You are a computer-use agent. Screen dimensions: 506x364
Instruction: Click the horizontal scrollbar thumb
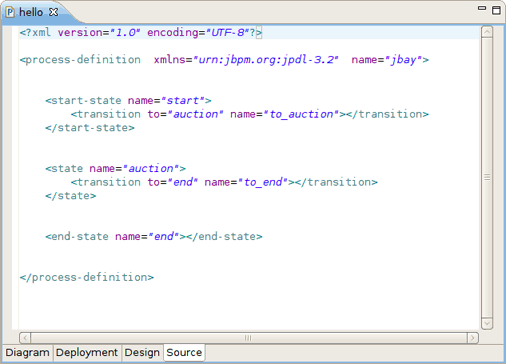coord(249,338)
